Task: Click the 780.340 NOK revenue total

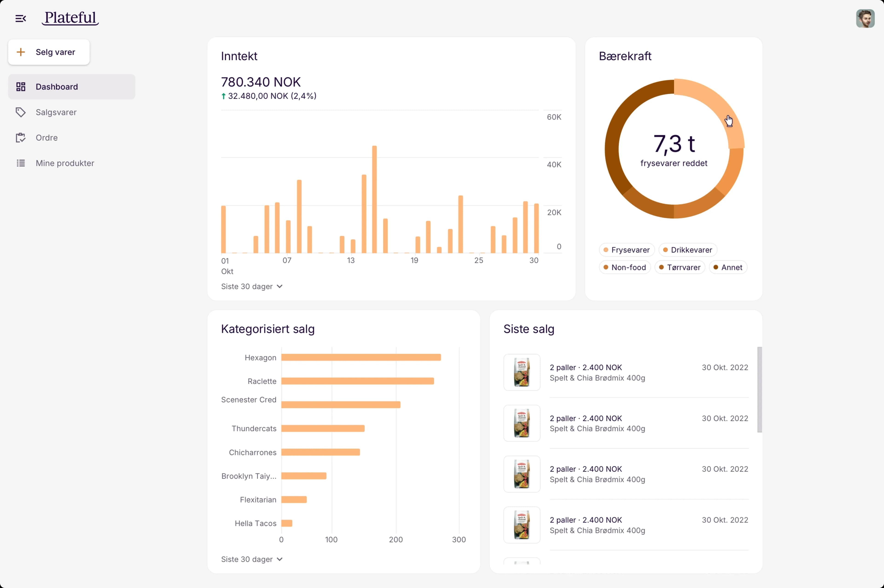Action: (x=261, y=82)
